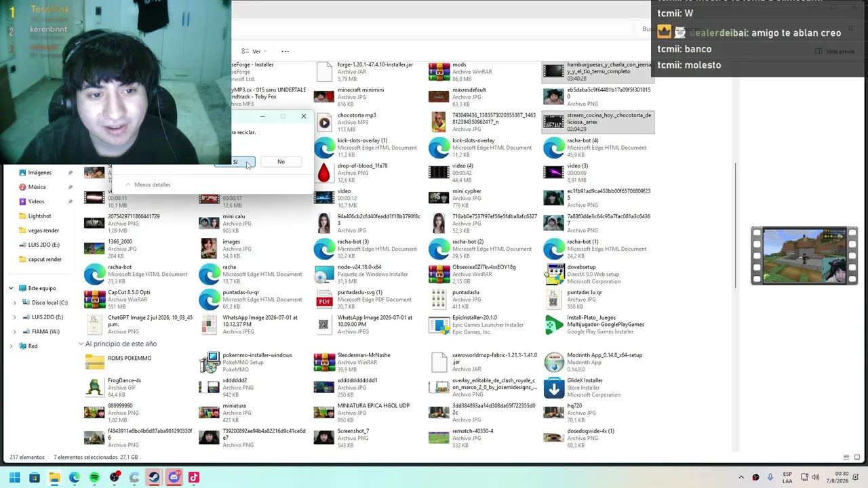Open the Imágenes quick access folder
Image resolution: width=868 pixels, height=488 pixels.
(x=40, y=173)
